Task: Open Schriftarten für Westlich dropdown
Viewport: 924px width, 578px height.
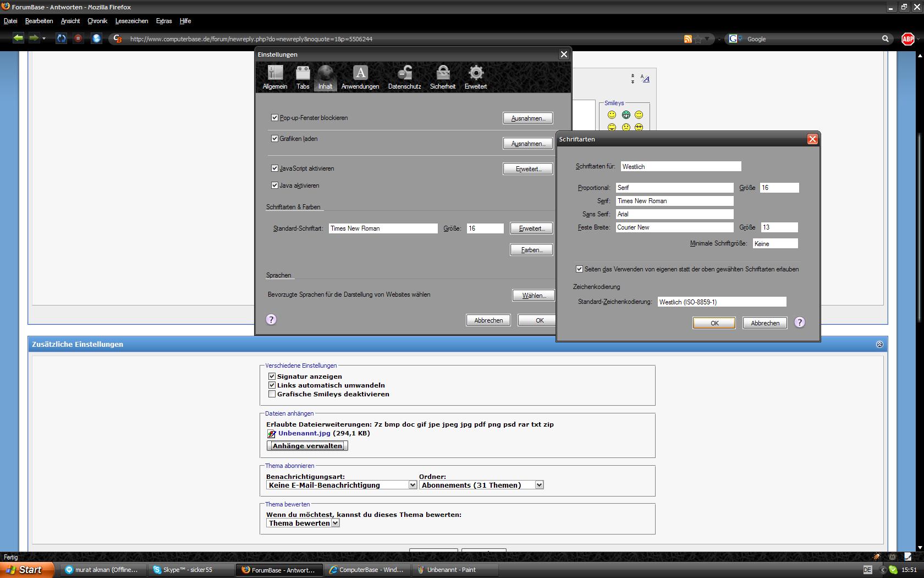Action: 681,166
